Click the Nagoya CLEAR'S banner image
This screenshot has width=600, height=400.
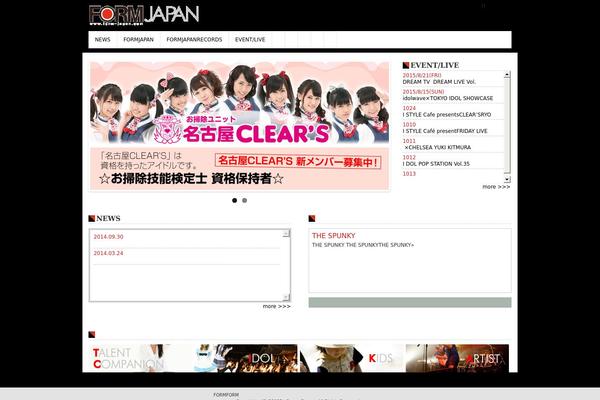click(240, 126)
